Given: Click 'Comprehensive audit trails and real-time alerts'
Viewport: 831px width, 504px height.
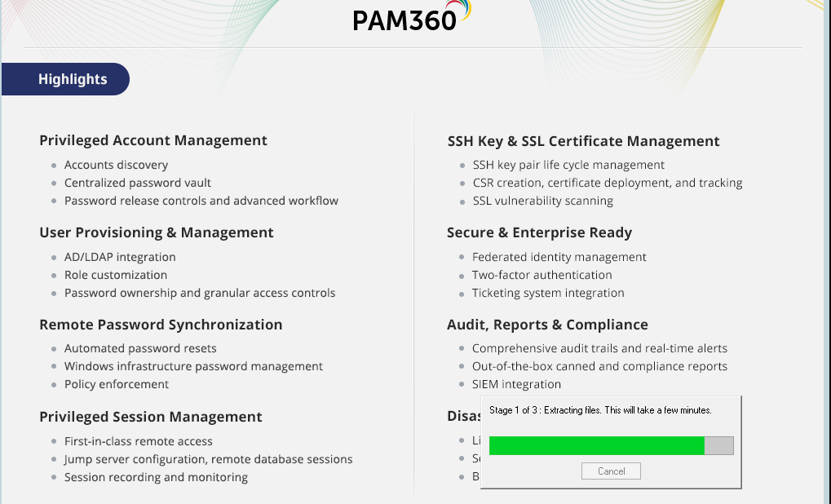Looking at the screenshot, I should [600, 348].
